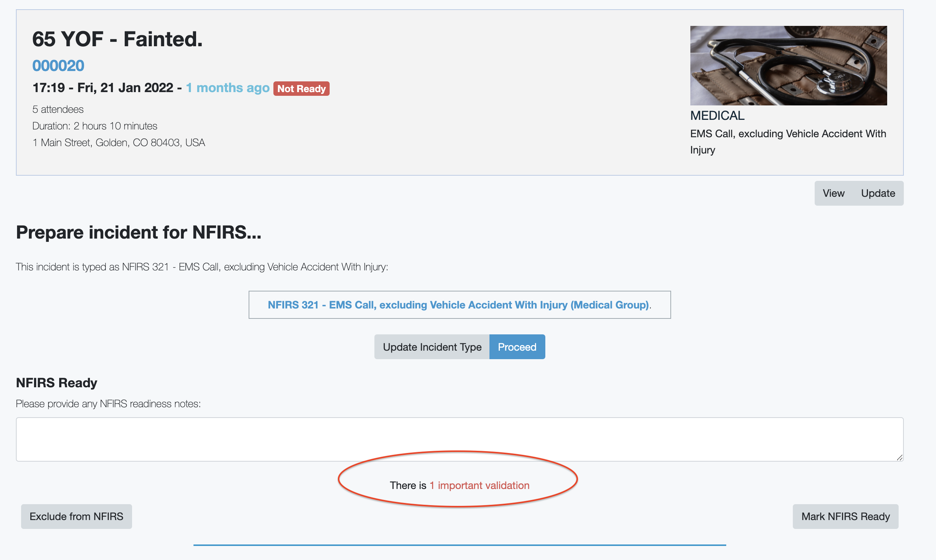
Task: Click the textarea resize handle corner
Action: tap(899, 458)
